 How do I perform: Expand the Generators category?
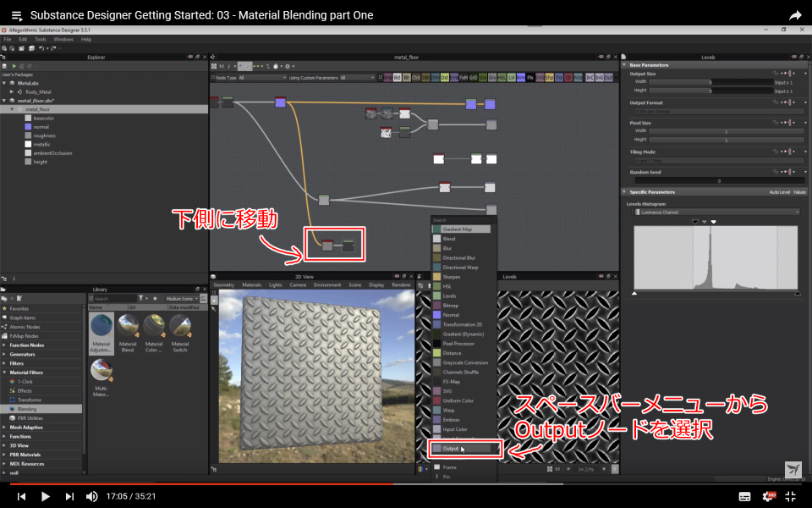click(x=4, y=355)
